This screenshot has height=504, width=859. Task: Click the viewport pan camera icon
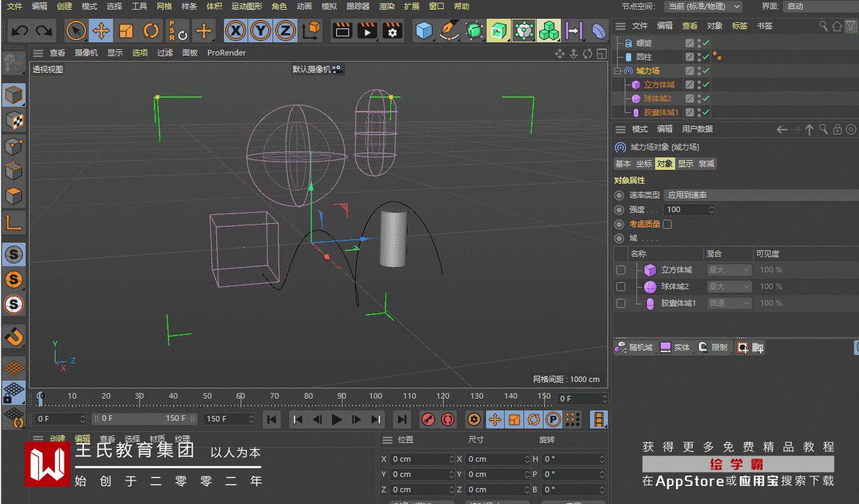pos(559,53)
